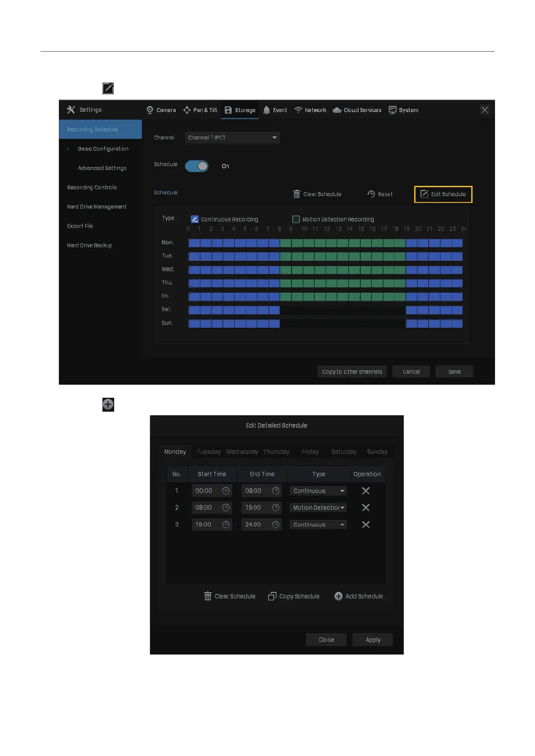Image resolution: width=535 pixels, height=756 pixels.
Task: Click the Settings wrench icon
Action: (71, 110)
